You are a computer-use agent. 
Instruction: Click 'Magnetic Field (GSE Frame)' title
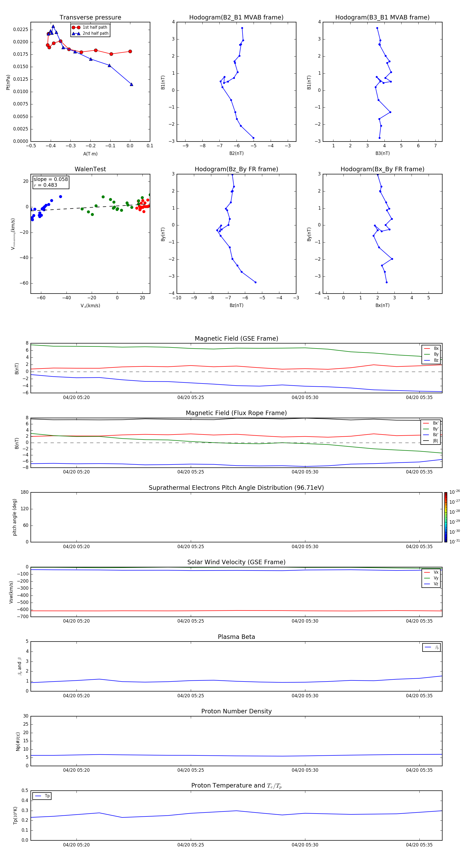(236, 339)
